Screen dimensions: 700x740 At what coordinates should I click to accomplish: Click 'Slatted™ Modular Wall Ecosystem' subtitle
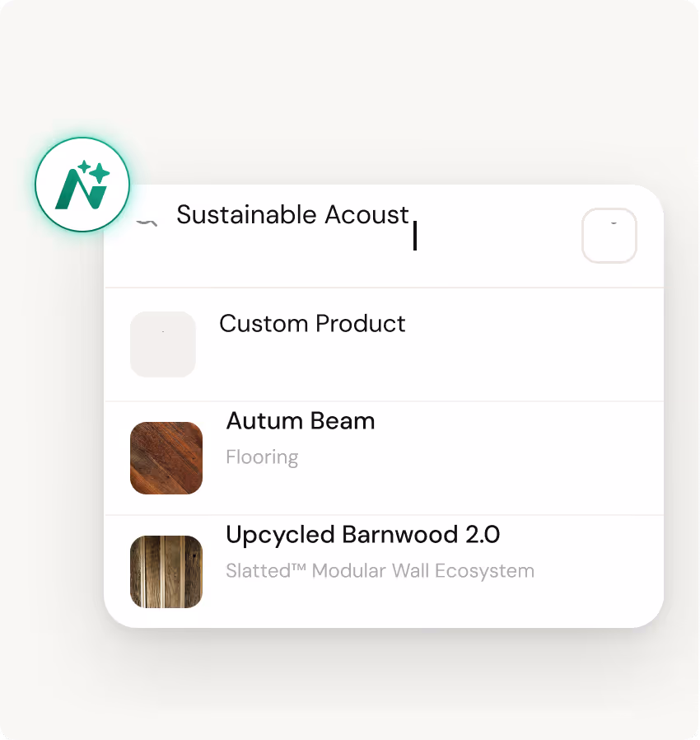(x=380, y=570)
